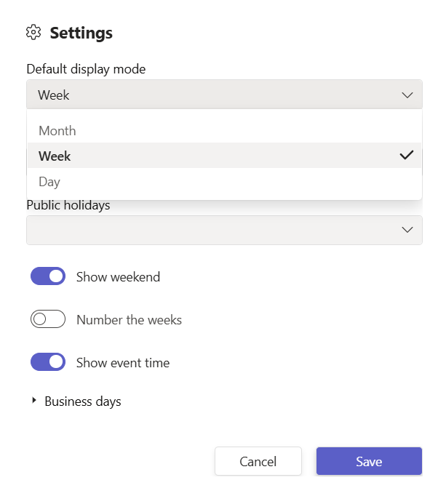Cancel the settings changes

coord(258,461)
